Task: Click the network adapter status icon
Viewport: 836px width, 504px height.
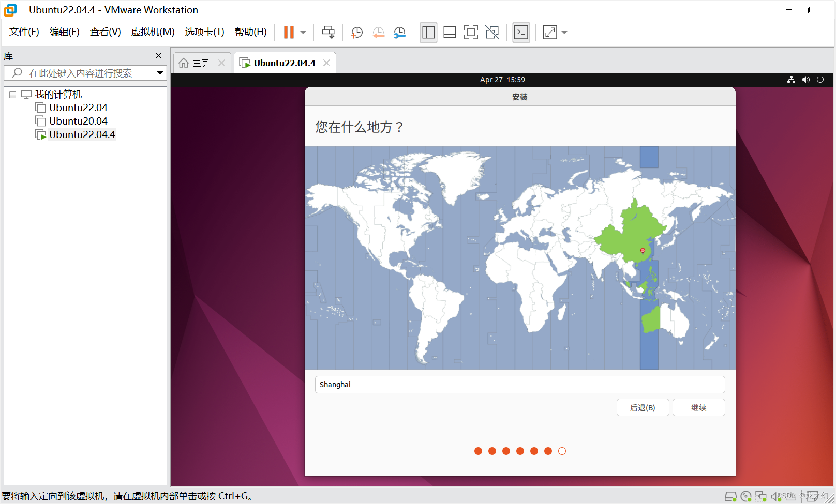Action: pos(760,496)
